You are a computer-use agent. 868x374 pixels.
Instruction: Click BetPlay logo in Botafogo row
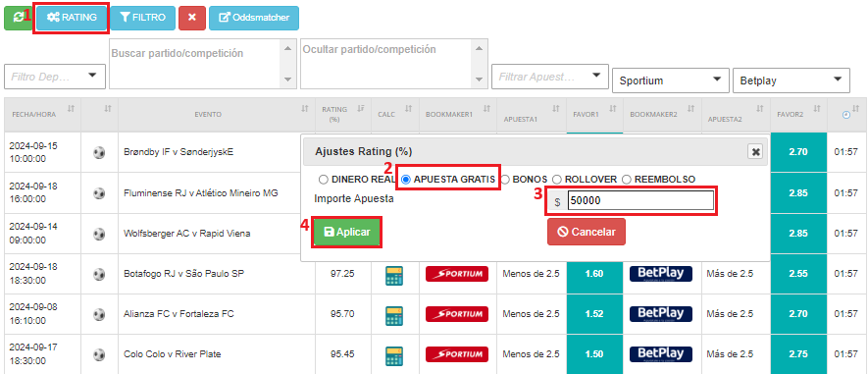coord(660,274)
